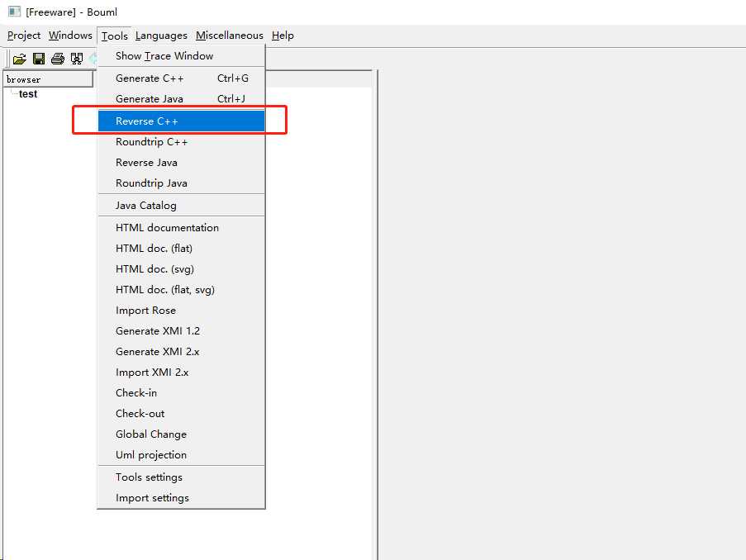Choose HTML doc. (flat)
This screenshot has width=746, height=560.
click(181, 249)
